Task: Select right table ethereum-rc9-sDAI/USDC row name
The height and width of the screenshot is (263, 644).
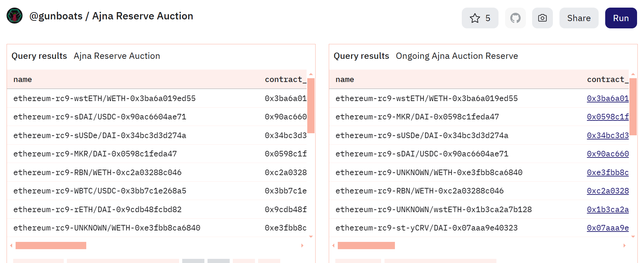Action: 422,154
